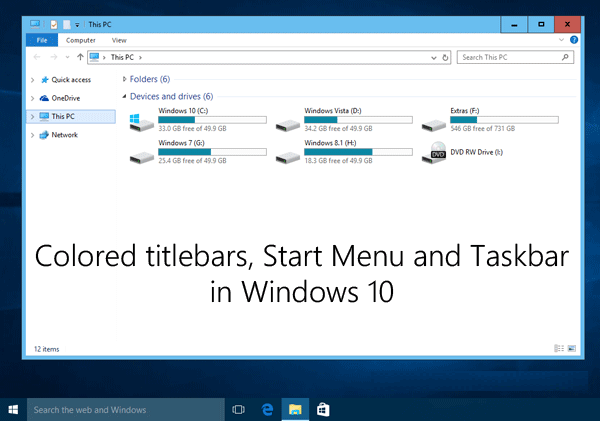Open the Start menu
This screenshot has height=421, width=600.
pyautogui.click(x=13, y=410)
